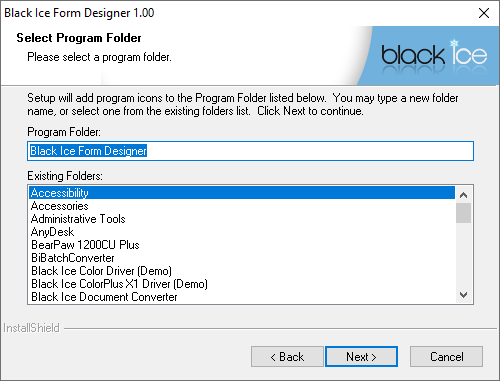500x381 pixels.
Task: Select Black Ice ColorPlus X1 Driver (Demo)
Action: click(x=242, y=284)
